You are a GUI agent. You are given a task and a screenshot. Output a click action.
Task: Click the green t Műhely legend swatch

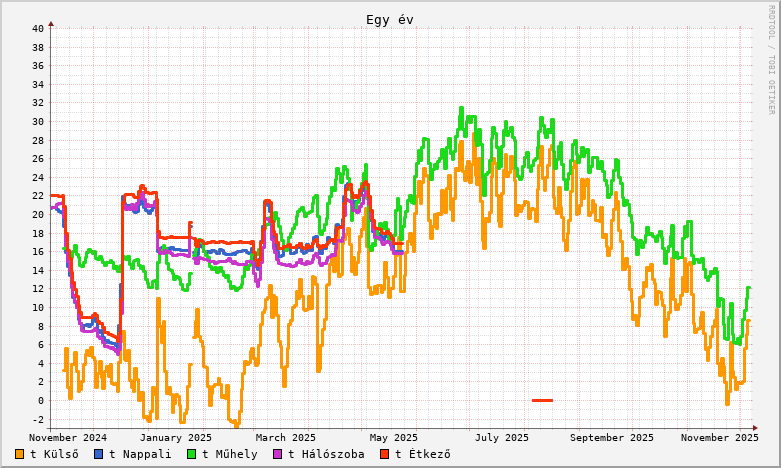(x=192, y=454)
